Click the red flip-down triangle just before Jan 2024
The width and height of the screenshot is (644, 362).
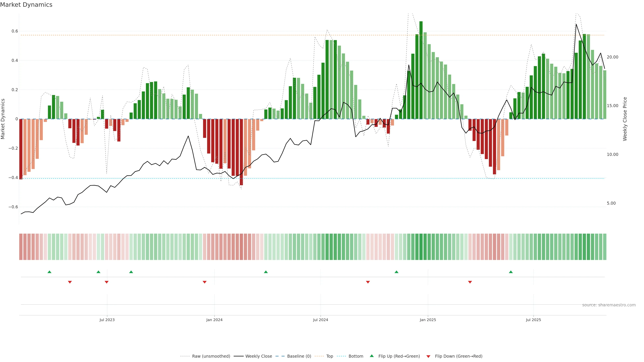click(204, 282)
